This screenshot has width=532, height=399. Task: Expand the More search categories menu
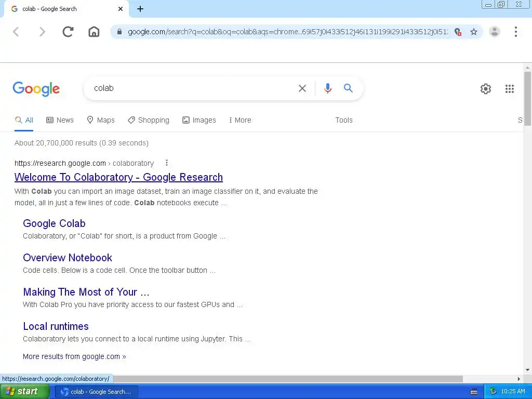point(240,120)
